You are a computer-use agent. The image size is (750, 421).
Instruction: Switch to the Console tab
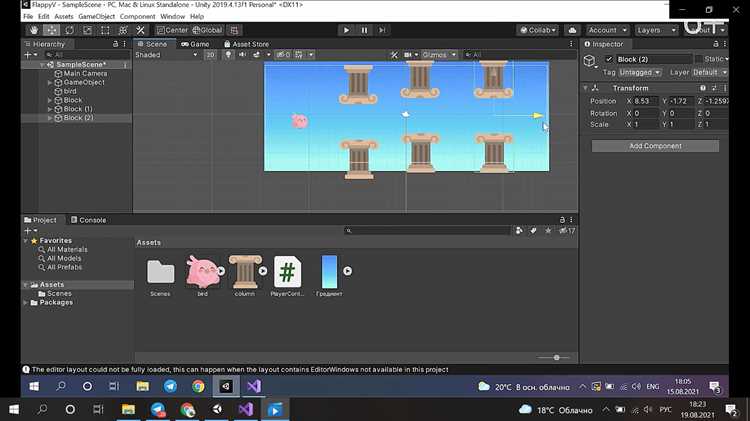coord(88,220)
